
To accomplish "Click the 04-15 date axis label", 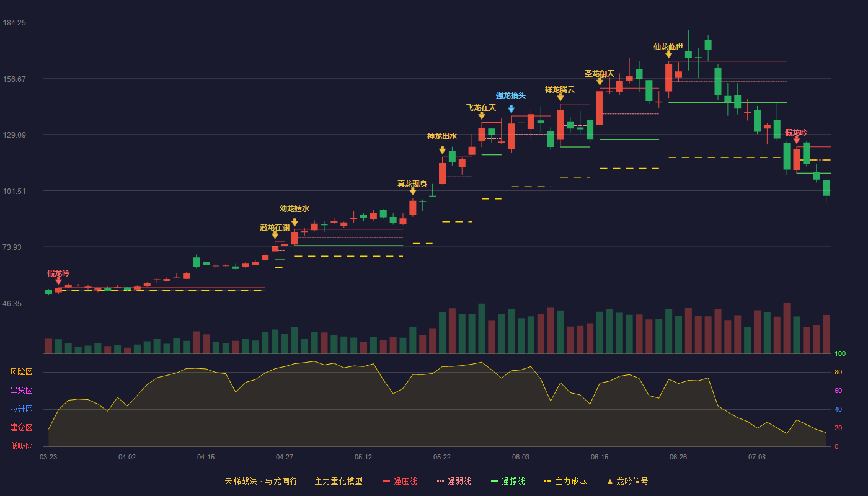I will coord(206,457).
